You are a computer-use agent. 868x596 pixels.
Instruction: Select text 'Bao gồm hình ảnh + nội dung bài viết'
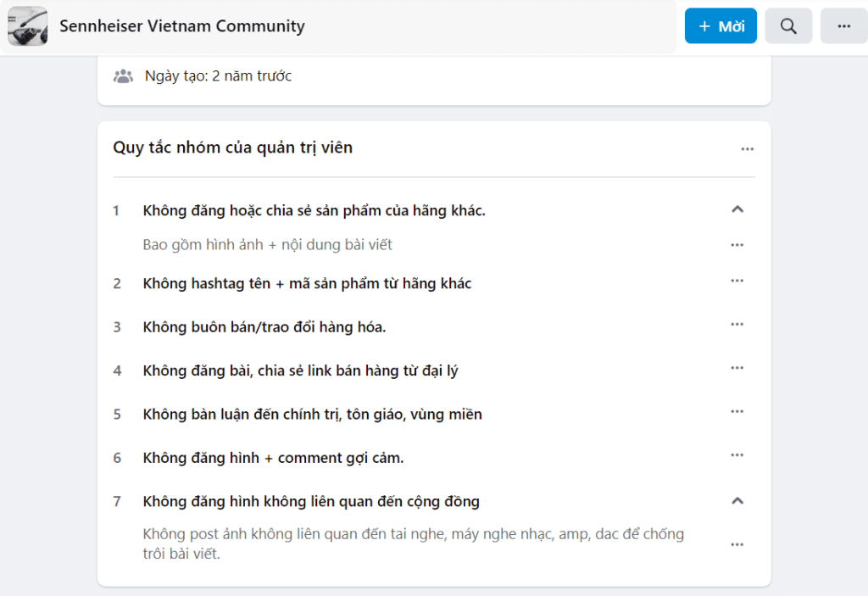point(267,245)
